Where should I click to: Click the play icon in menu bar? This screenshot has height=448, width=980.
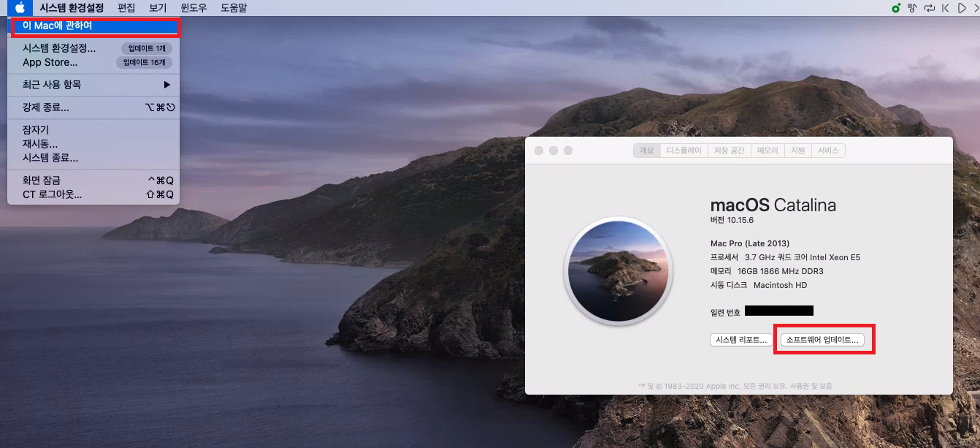(x=962, y=8)
